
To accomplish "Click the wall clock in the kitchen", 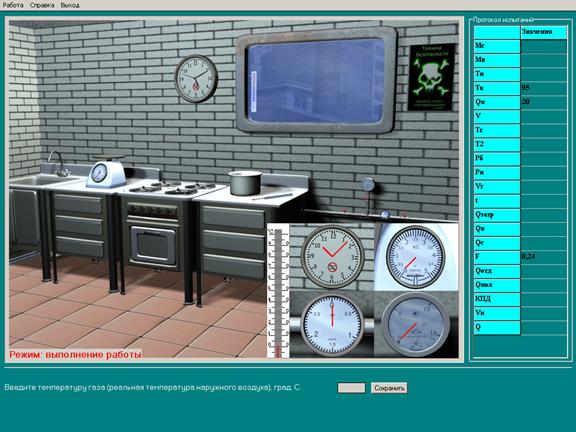I will pos(196,79).
